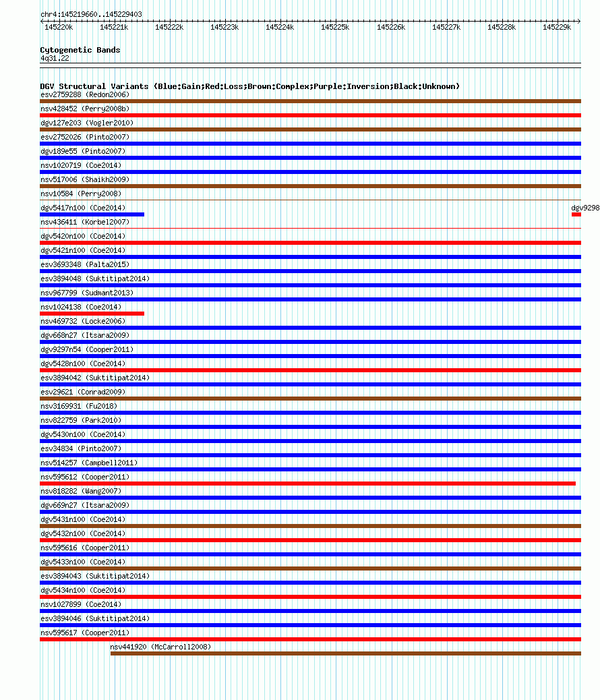
Task: Open dgv189e55 (Pinto2007) entry
Action: [x=83, y=151]
